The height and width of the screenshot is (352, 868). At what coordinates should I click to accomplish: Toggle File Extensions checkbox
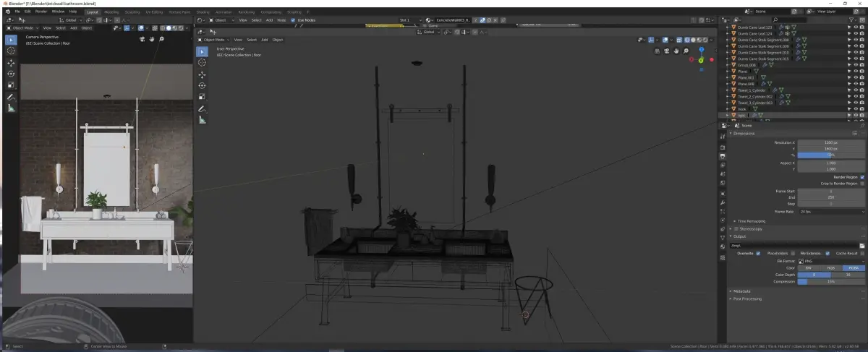[827, 254]
